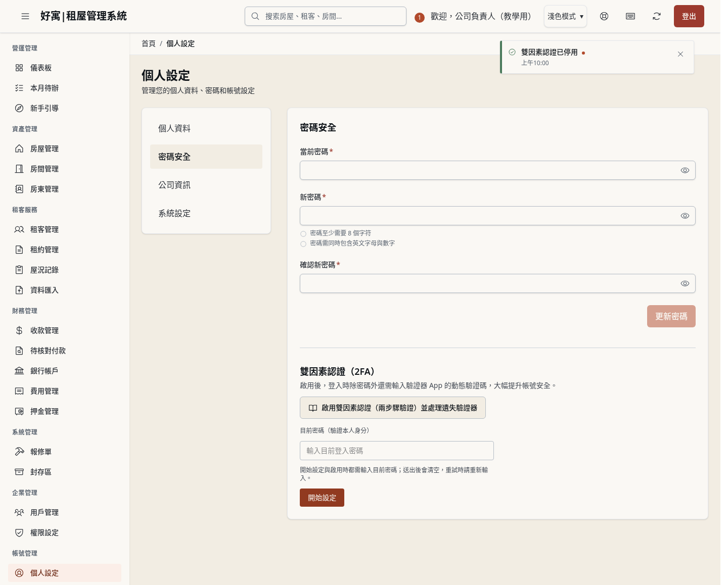The height and width of the screenshot is (585, 728).
Task: Toggle the hamburger menu sidebar
Action: click(x=25, y=16)
